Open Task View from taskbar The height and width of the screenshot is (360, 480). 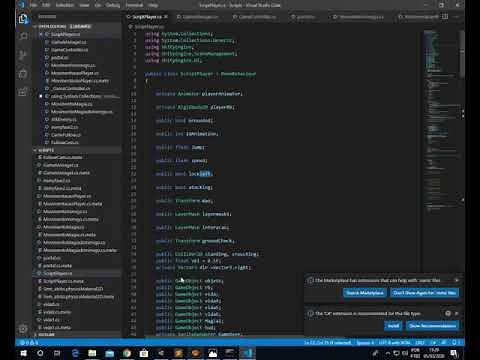coord(57,353)
